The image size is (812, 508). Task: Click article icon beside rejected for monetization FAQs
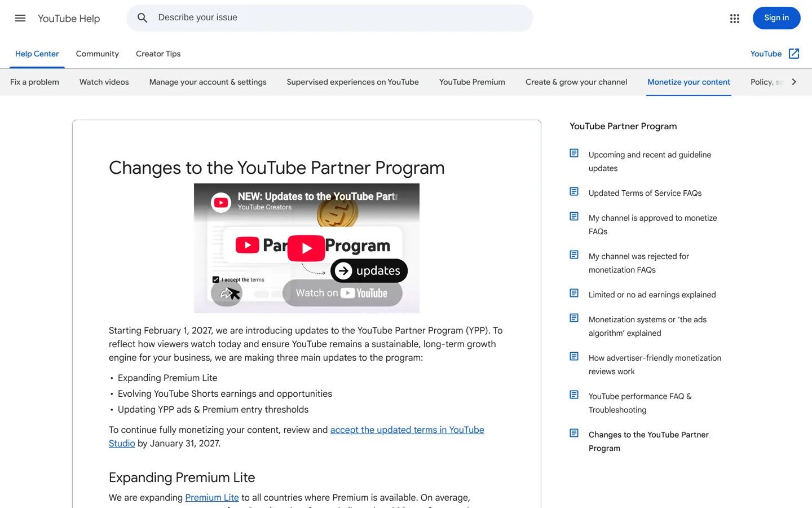(574, 255)
